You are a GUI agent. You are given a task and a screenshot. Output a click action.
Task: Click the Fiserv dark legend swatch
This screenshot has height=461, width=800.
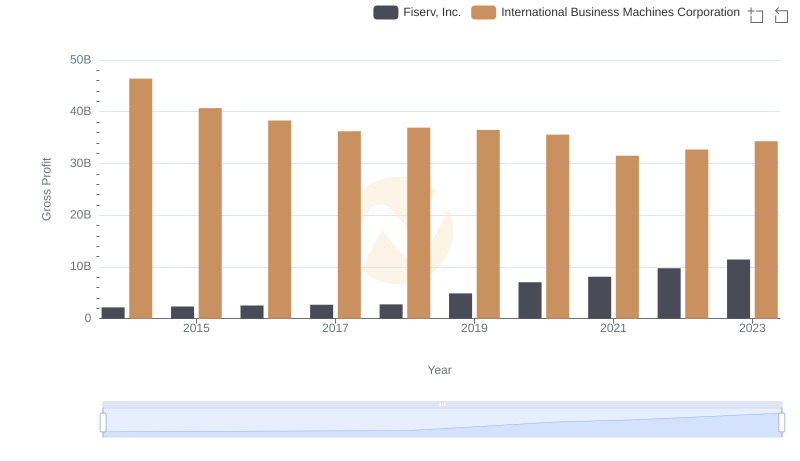[386, 12]
